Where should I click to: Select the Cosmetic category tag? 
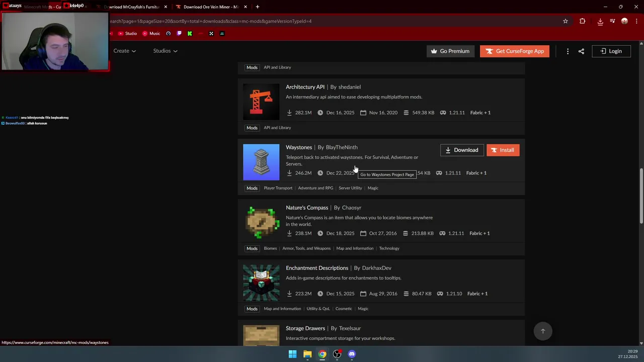click(344, 309)
